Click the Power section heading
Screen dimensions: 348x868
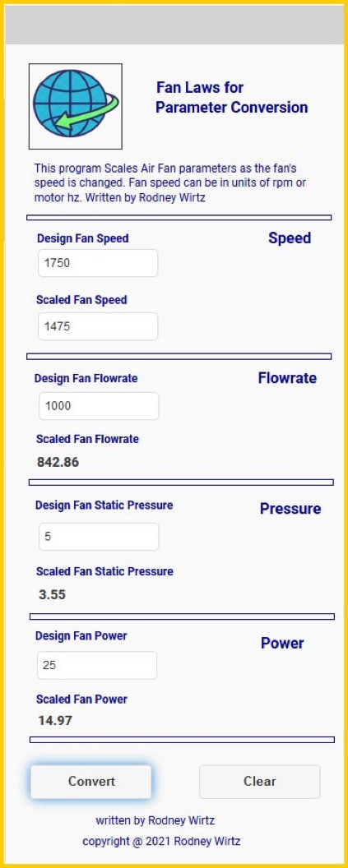pyautogui.click(x=282, y=644)
